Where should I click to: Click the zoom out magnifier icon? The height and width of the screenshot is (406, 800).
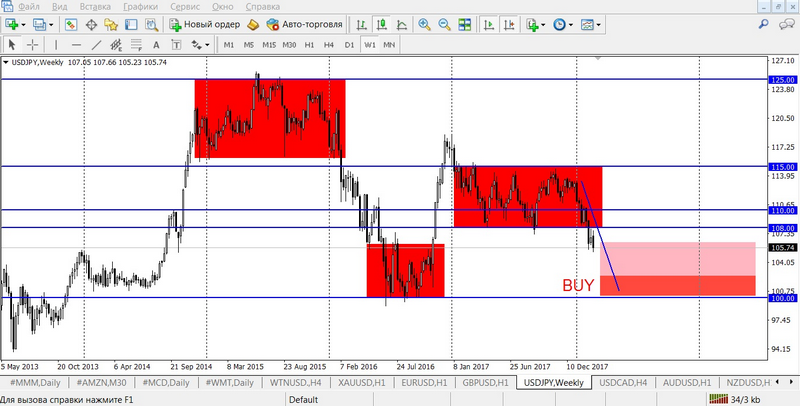(442, 24)
